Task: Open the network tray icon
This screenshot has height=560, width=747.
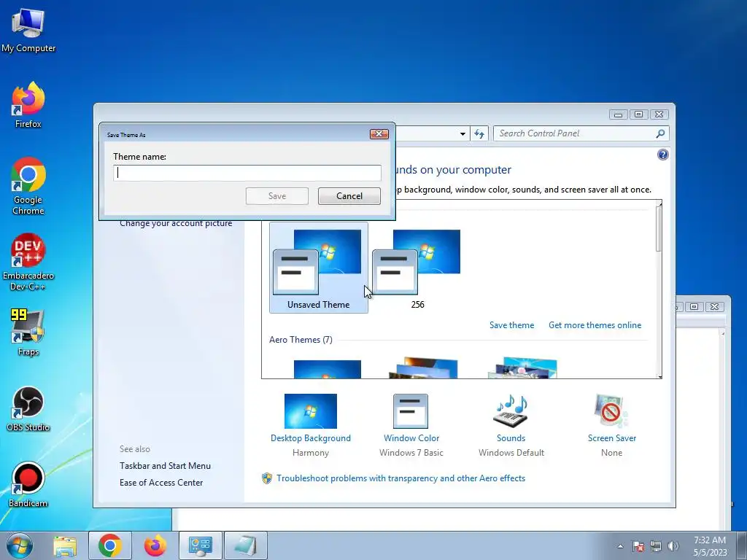Action: (656, 546)
